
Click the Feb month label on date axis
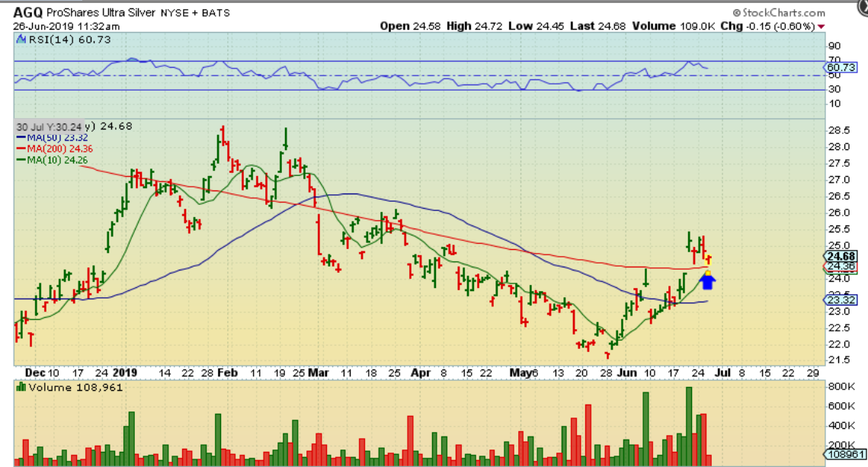pos(227,373)
